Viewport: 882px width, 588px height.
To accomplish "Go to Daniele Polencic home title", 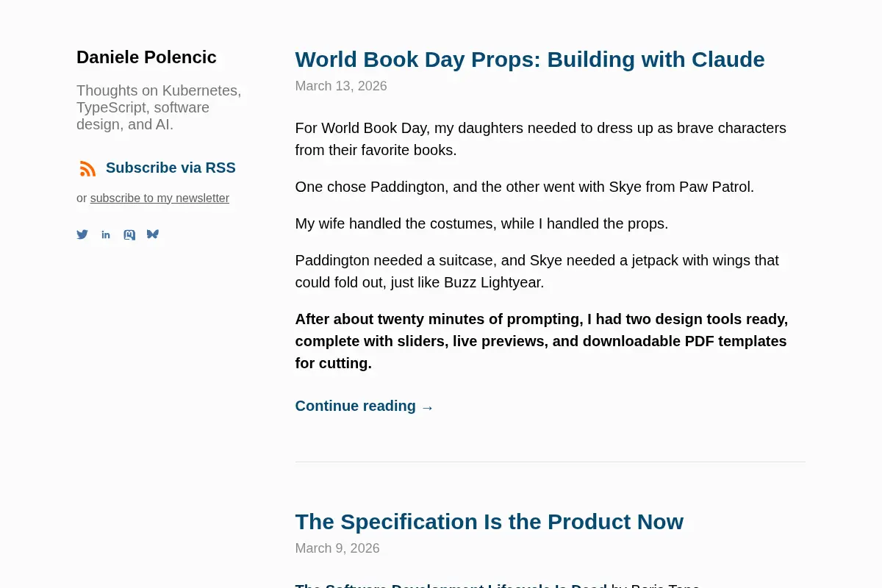I will point(146,57).
